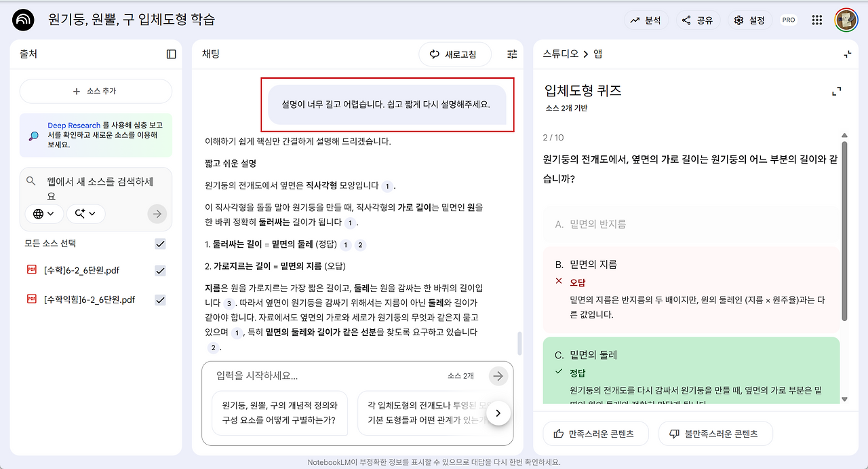The height and width of the screenshot is (469, 868).
Task: Open the Deep Research link
Action: 74,126
